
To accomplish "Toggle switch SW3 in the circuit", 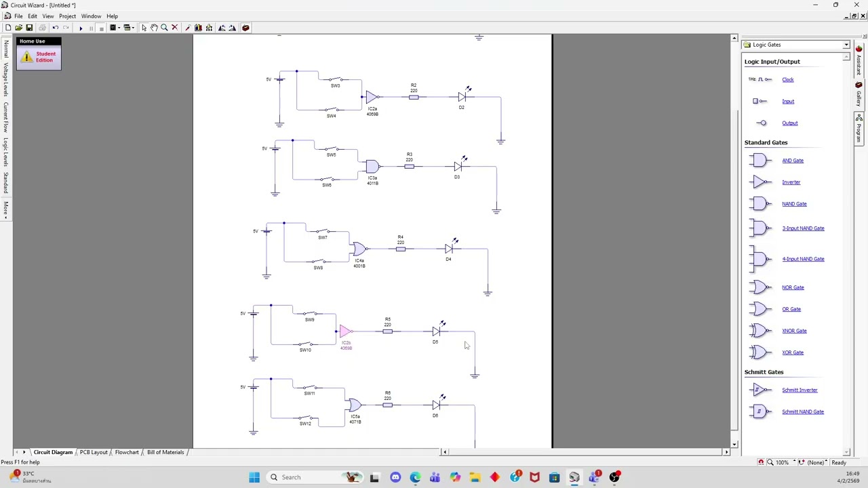I will pos(335,79).
